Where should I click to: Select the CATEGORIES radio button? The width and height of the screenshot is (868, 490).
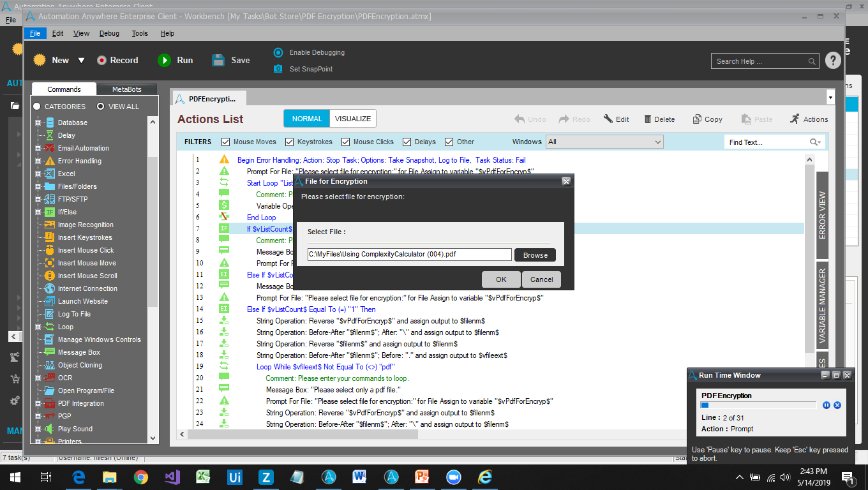pyautogui.click(x=37, y=107)
